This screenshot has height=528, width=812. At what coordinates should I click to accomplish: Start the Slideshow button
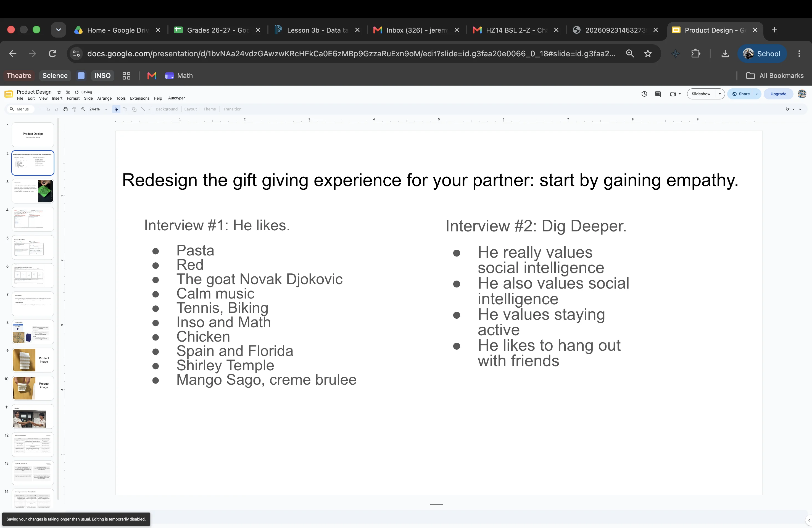(701, 94)
